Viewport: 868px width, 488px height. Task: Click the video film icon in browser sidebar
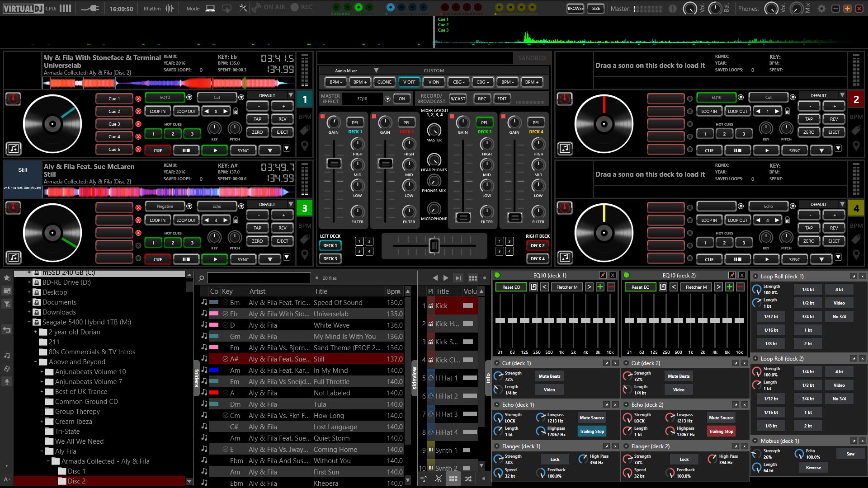7,369
